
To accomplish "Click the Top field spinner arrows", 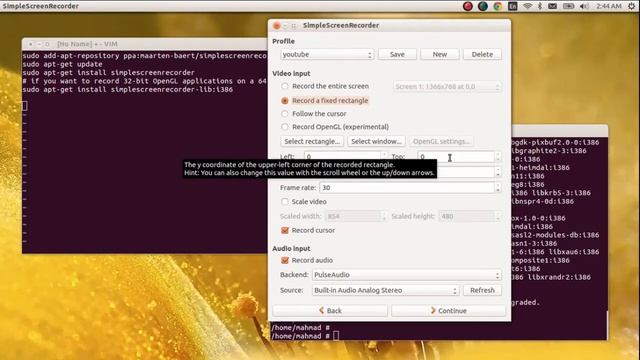I will coord(498,156).
